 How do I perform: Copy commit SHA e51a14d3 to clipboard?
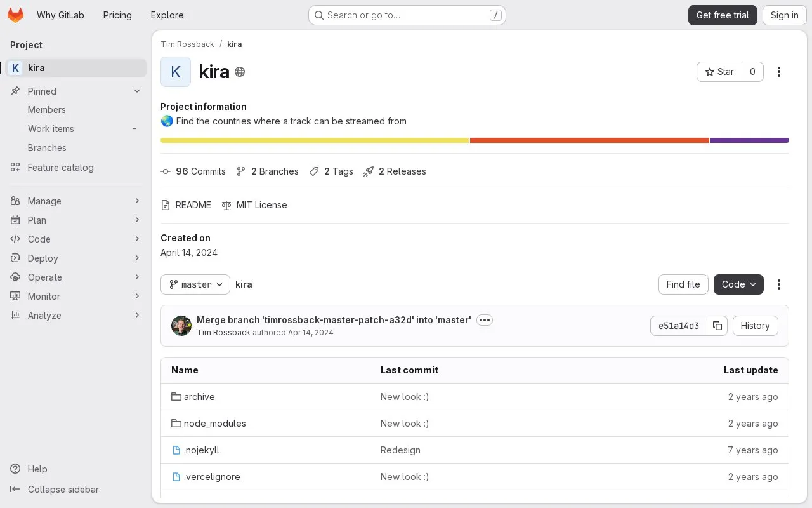717,326
